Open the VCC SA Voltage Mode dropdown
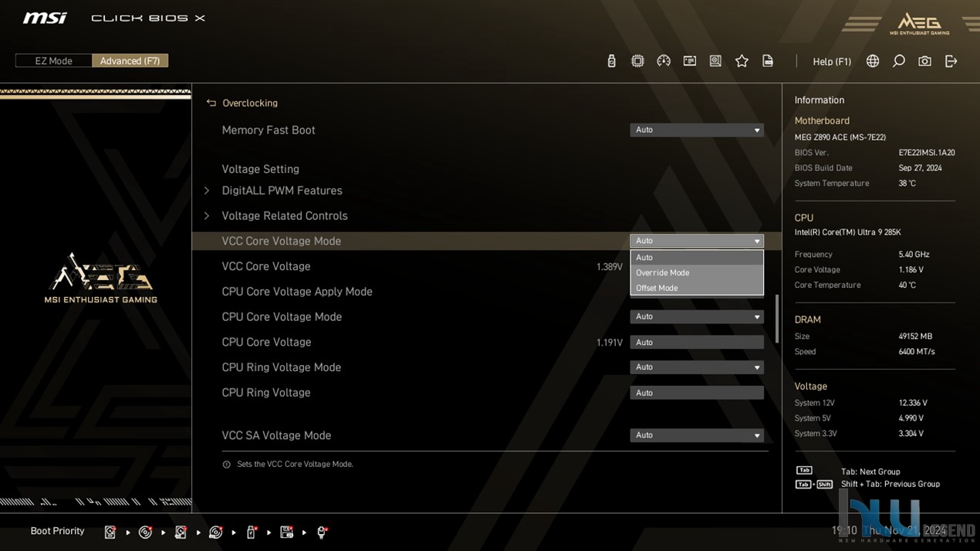 pos(697,435)
